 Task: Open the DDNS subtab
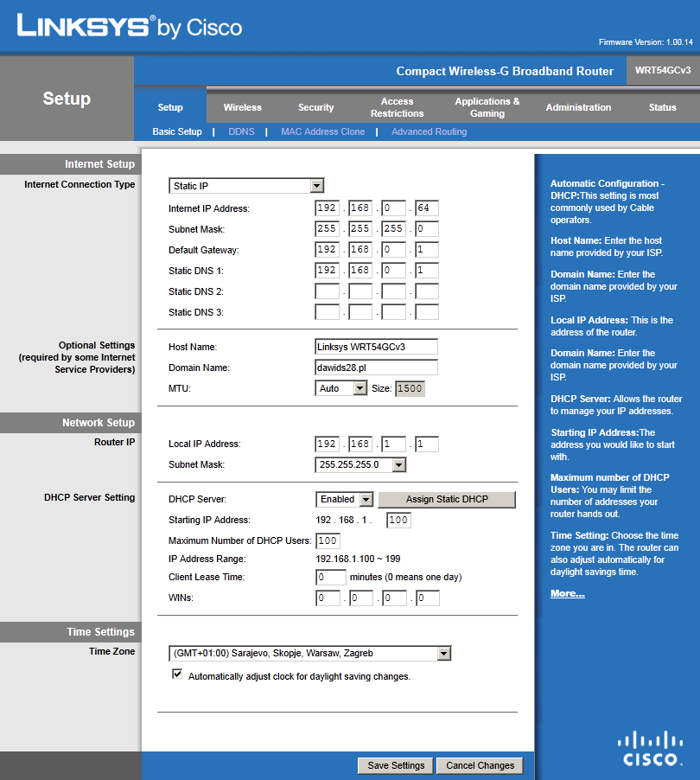pyautogui.click(x=241, y=131)
